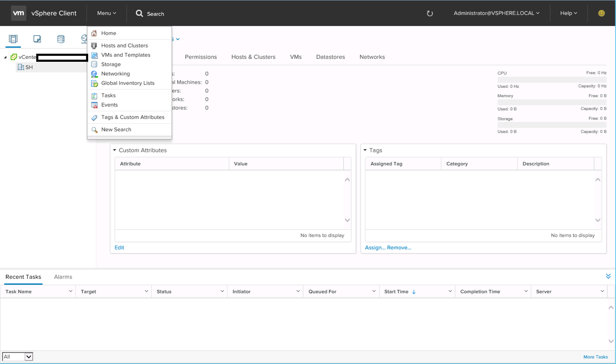616x364 pixels.
Task: Collapse the vCenter tree node arrow
Action: coord(5,57)
